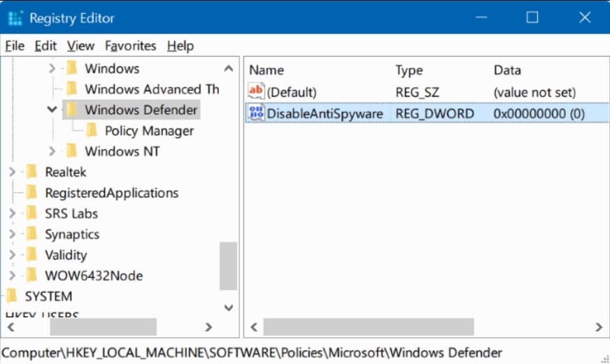Image resolution: width=610 pixels, height=364 pixels.
Task: Click the (value not set) data cell
Action: click(x=534, y=92)
